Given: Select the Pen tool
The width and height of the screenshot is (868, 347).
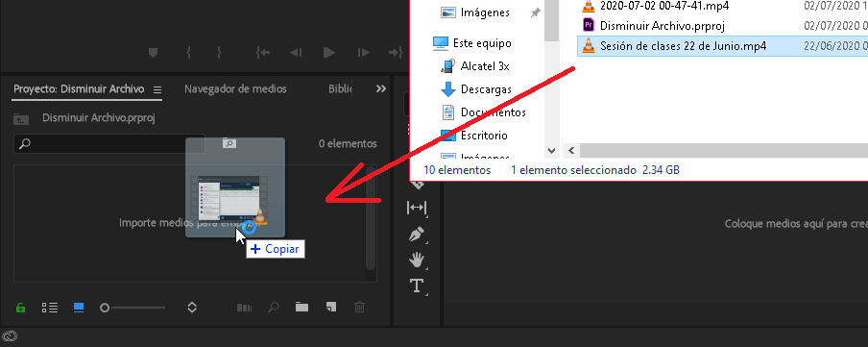Looking at the screenshot, I should point(417,234).
